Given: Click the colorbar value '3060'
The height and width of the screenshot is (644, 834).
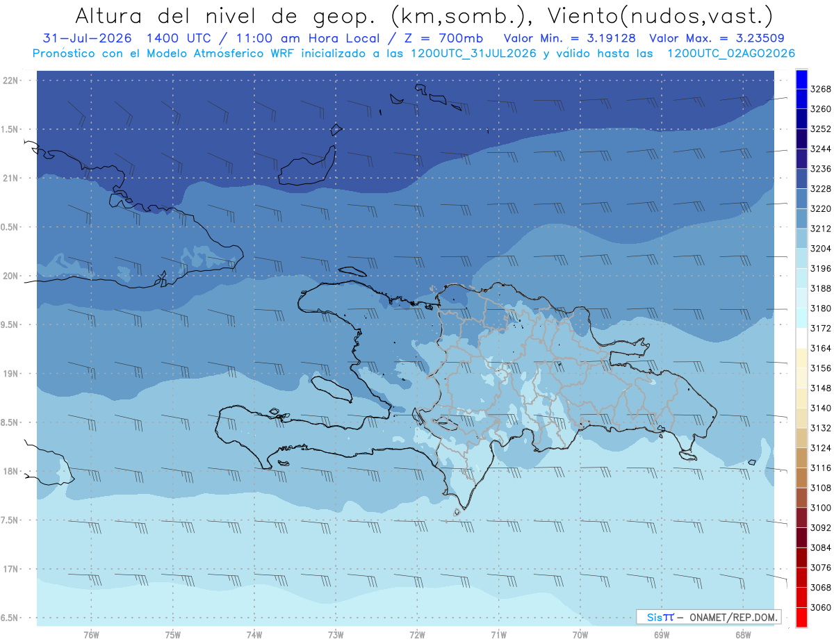Looking at the screenshot, I should pos(820,607).
